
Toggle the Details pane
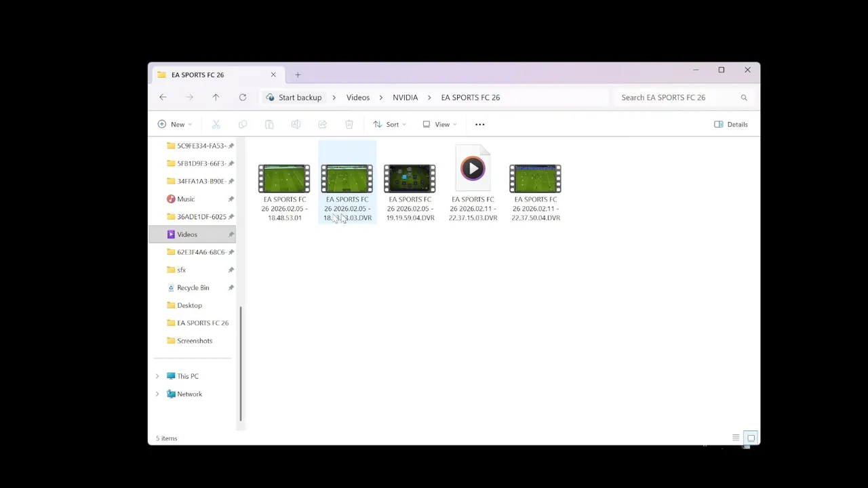[x=731, y=124]
